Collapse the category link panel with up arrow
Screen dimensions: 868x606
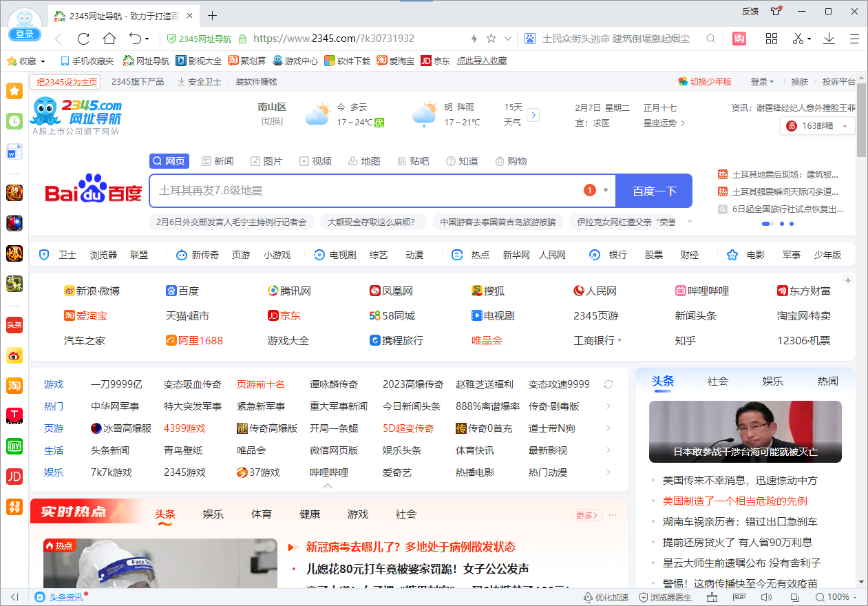[328, 485]
